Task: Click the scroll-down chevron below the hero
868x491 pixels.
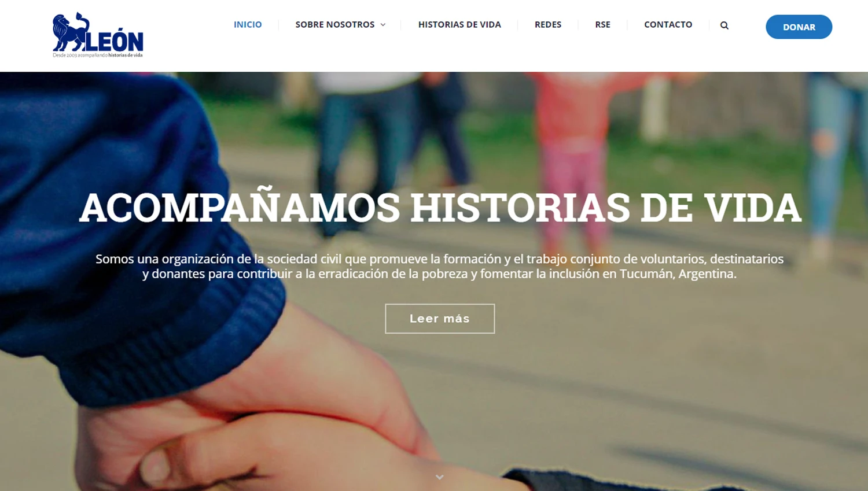Action: point(440,477)
